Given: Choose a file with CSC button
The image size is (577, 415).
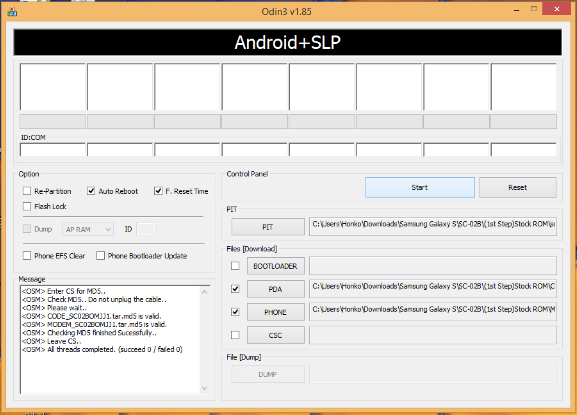Looking at the screenshot, I should [x=276, y=336].
